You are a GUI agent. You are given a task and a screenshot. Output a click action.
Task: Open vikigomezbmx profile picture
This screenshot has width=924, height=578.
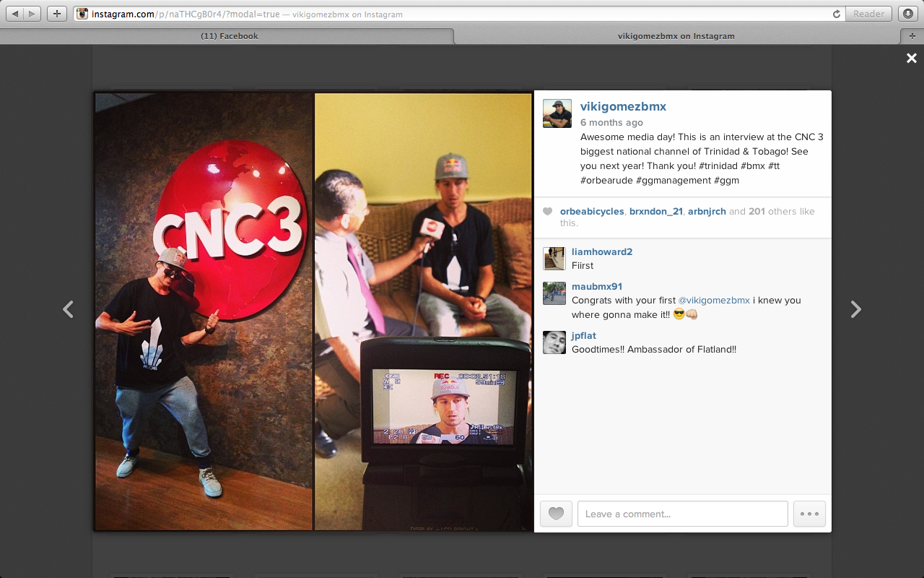click(557, 113)
